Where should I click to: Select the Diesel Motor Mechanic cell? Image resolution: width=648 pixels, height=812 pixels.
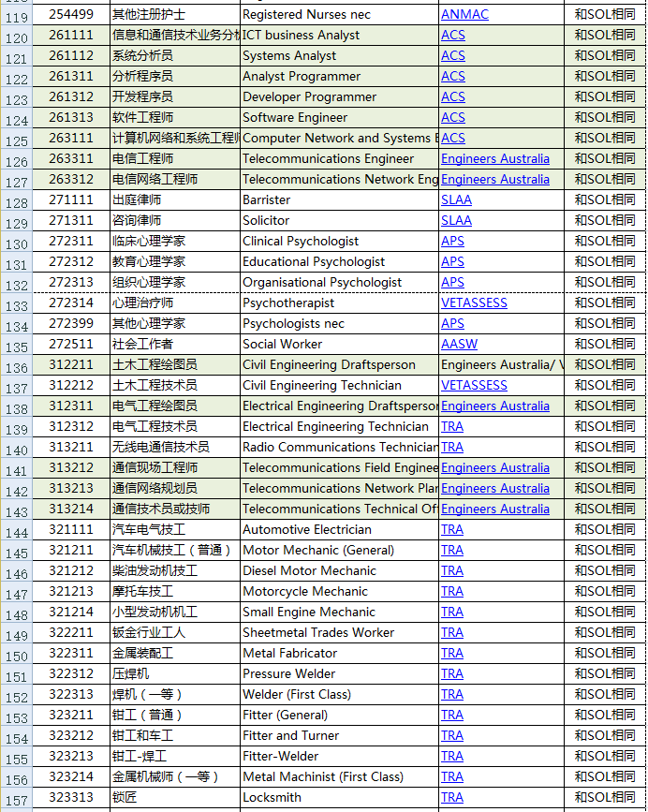[340, 570]
